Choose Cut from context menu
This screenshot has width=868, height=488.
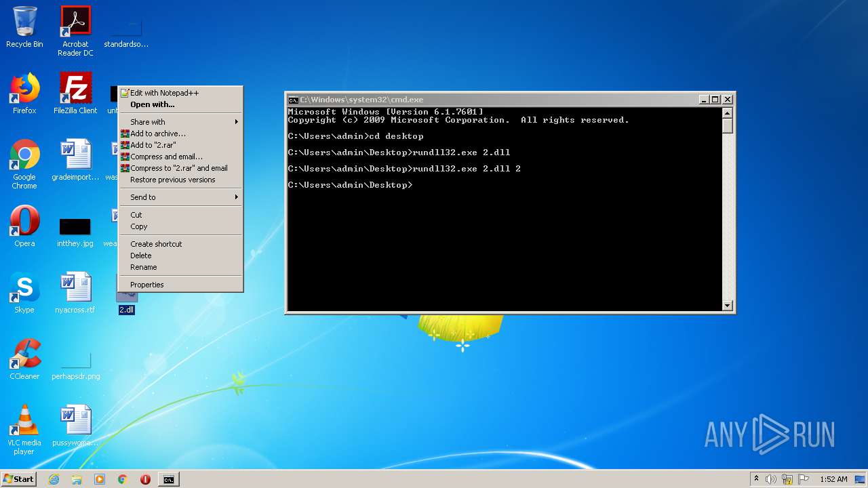pos(181,215)
